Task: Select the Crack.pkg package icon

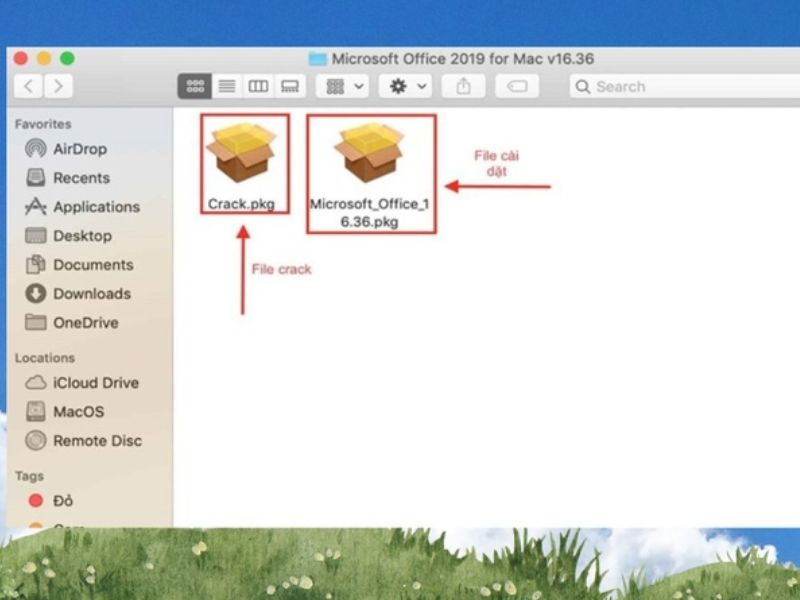Action: (241, 153)
